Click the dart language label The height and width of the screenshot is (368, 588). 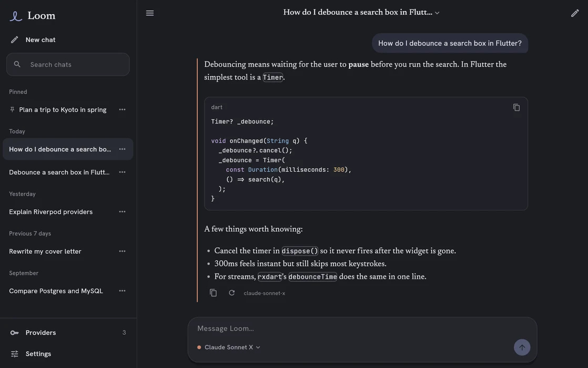pos(216,107)
